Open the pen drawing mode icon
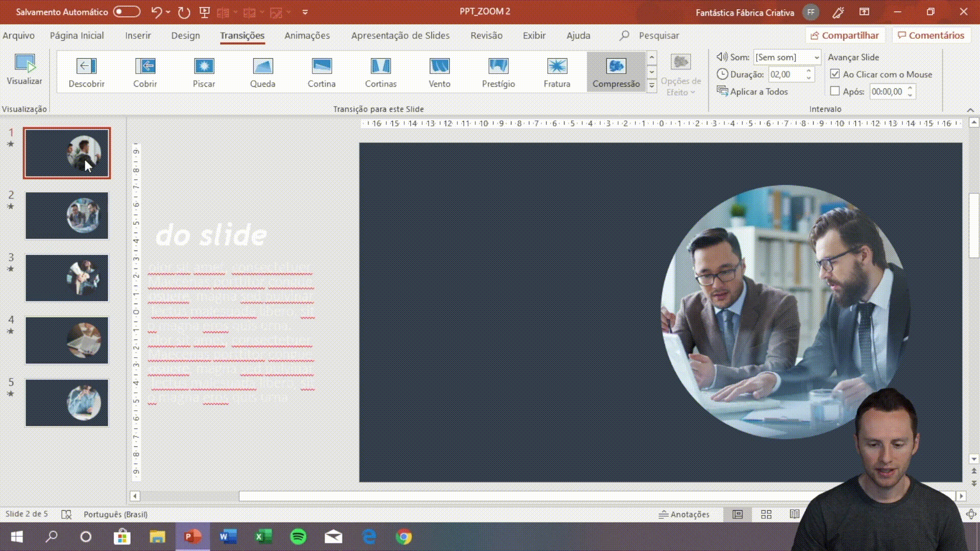980x551 pixels. [838, 12]
